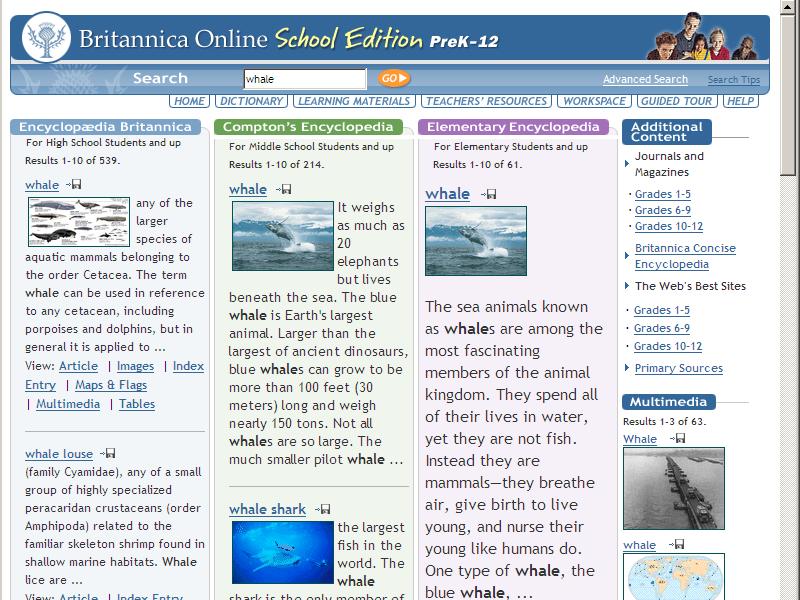The image size is (800, 600).
Task: Click the Elementary Encyclopedia column header
Action: click(513, 127)
